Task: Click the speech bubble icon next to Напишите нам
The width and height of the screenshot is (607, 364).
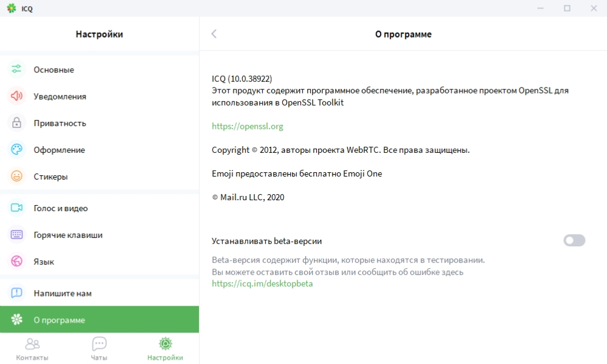Action: [x=16, y=293]
